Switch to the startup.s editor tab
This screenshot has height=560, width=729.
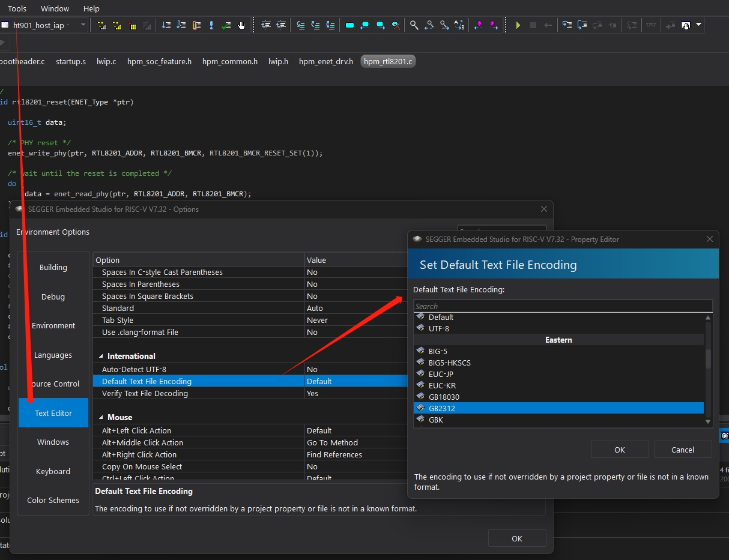(71, 61)
